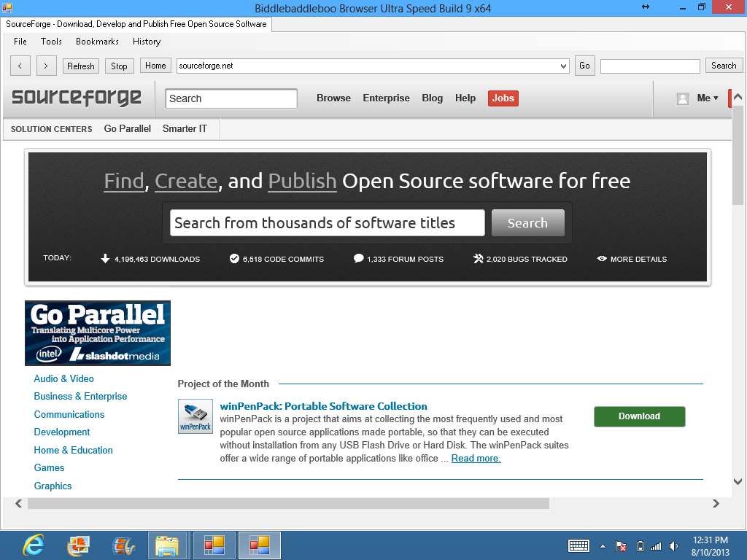Switch to the active browser taskbar button
The height and width of the screenshot is (560, 747).
click(260, 545)
